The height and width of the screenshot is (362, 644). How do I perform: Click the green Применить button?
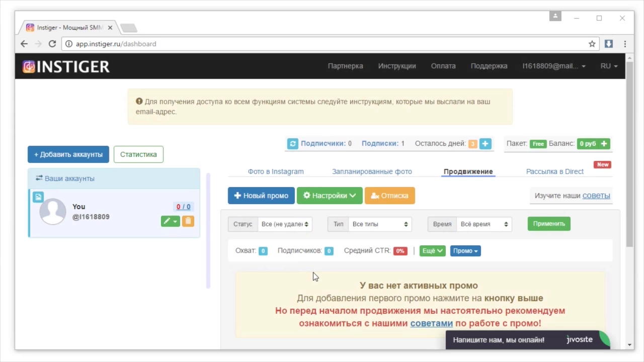pos(549,224)
